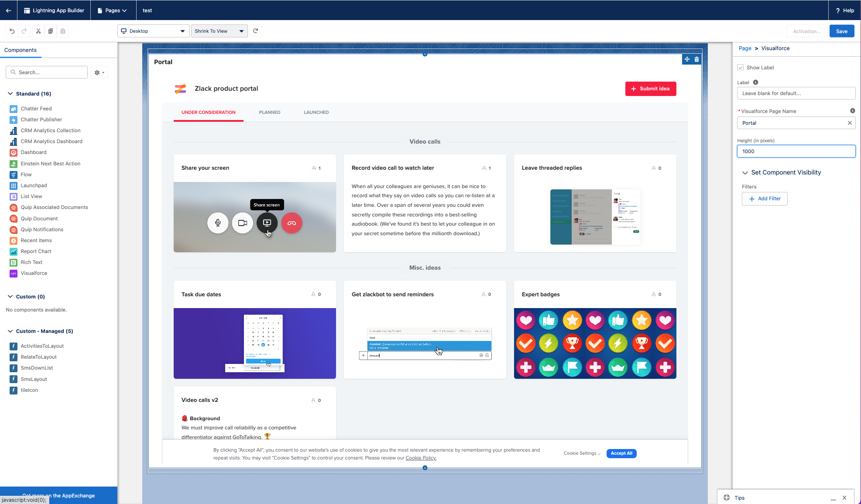Click the Label text field
The height and width of the screenshot is (504, 861).
[796, 93]
